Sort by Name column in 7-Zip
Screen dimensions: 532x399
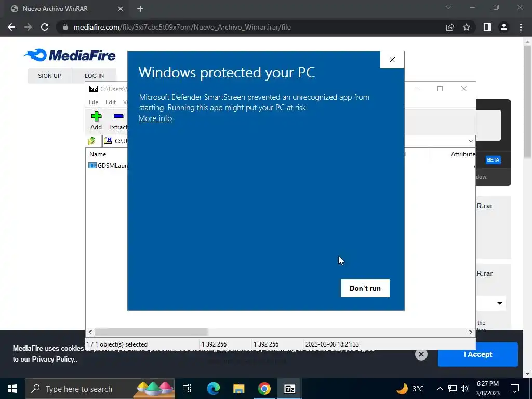coord(98,154)
